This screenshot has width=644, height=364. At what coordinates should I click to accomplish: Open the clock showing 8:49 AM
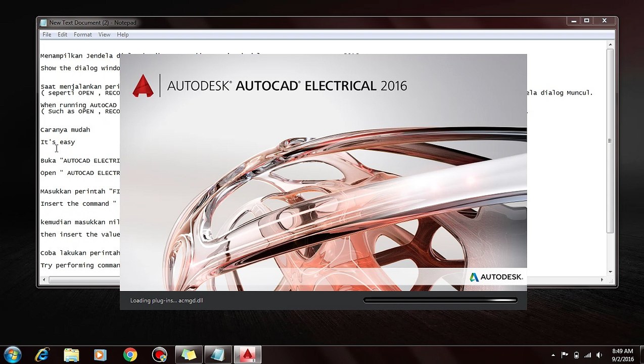click(622, 355)
